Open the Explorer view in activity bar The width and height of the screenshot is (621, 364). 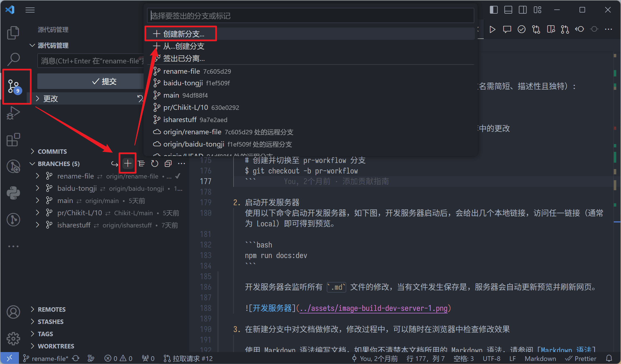(13, 33)
